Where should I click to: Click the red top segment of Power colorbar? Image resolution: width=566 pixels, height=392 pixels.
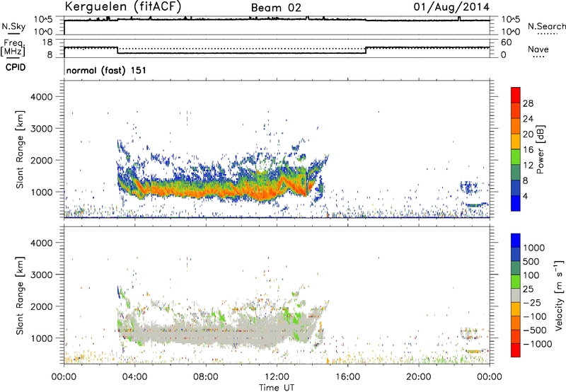coord(516,96)
